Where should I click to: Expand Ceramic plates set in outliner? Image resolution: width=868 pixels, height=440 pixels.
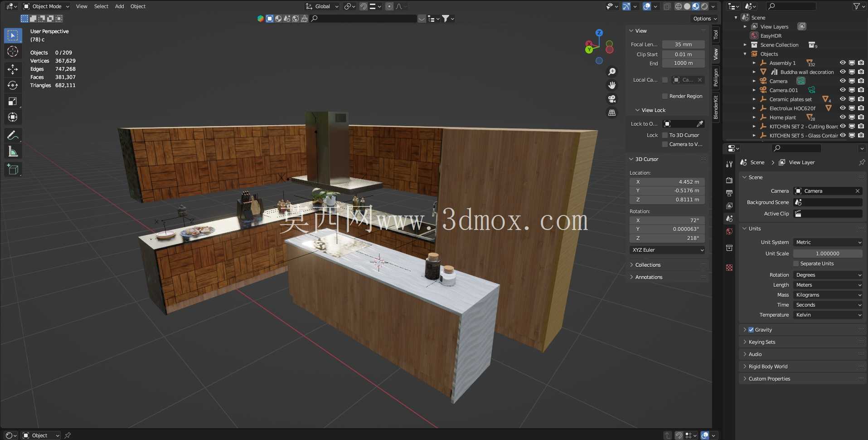[754, 99]
